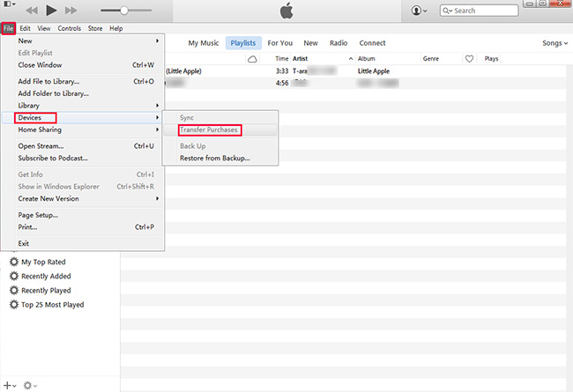Select Restore from Backup
This screenshot has width=573, height=392.
pos(220,159)
